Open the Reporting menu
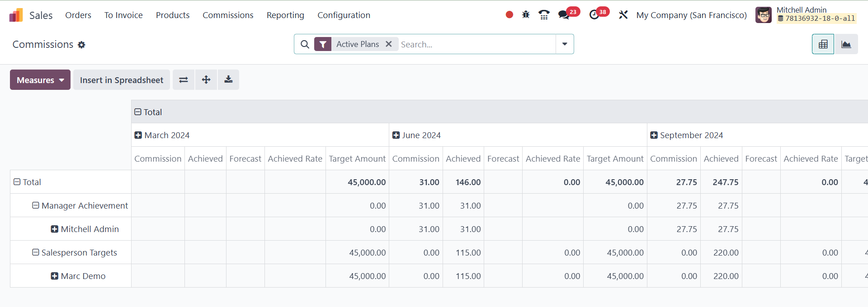Viewport: 868px width, 307px height. pos(285,15)
